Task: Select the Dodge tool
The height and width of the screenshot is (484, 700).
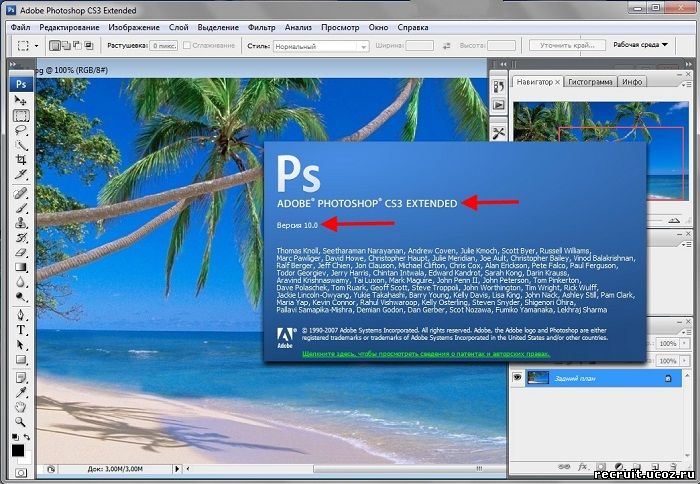Action: [x=21, y=296]
